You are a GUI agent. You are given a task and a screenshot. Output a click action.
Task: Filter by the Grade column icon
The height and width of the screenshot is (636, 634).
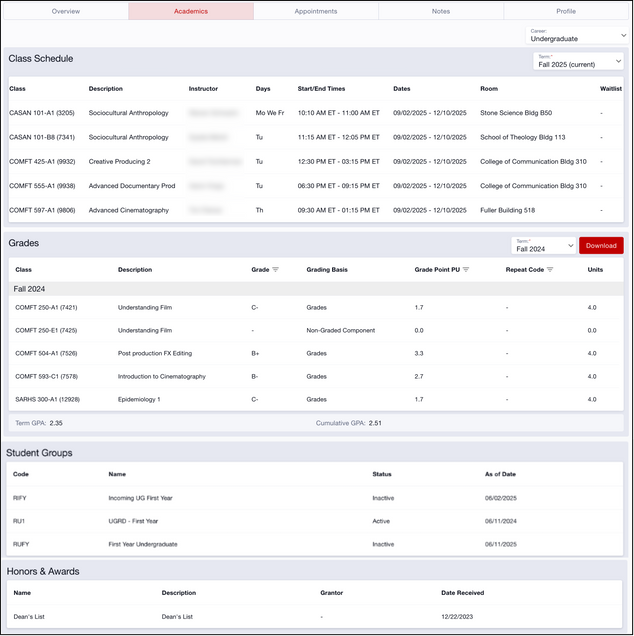[275, 270]
